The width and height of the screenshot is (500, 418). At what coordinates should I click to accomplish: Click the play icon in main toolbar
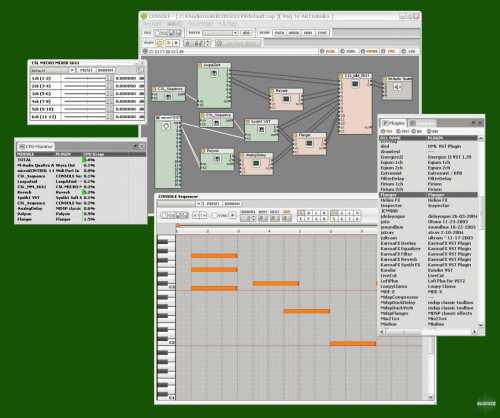(x=176, y=43)
